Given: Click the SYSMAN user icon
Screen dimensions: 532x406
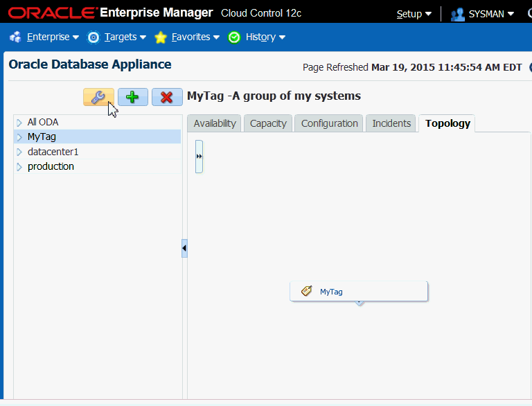Looking at the screenshot, I should coord(457,15).
